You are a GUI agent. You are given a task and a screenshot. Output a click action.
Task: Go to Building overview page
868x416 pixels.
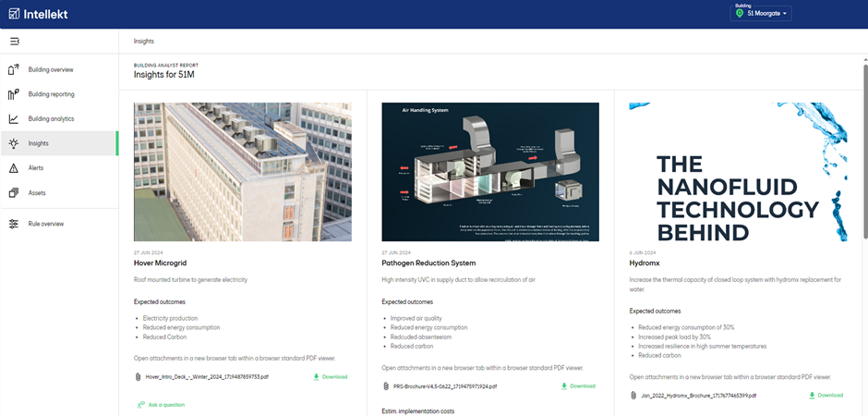point(59,69)
